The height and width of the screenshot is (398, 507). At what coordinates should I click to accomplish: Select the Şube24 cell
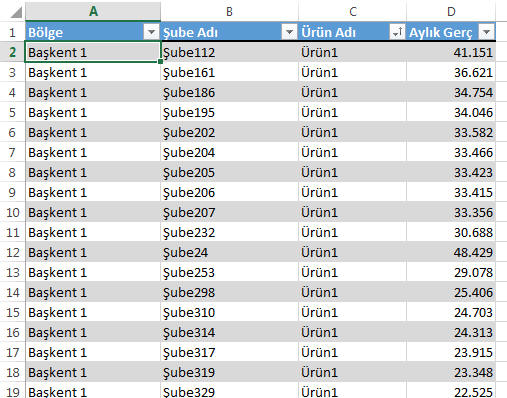229,252
